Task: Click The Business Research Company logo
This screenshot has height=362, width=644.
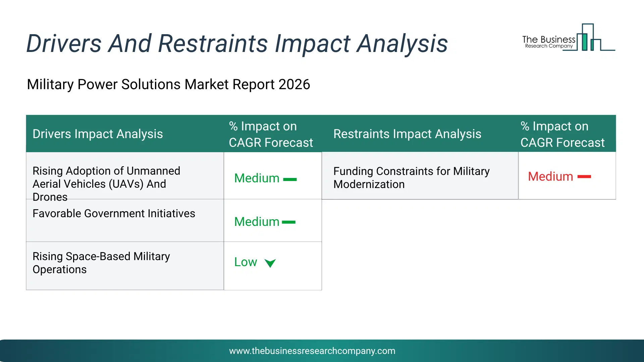Action: (569, 38)
